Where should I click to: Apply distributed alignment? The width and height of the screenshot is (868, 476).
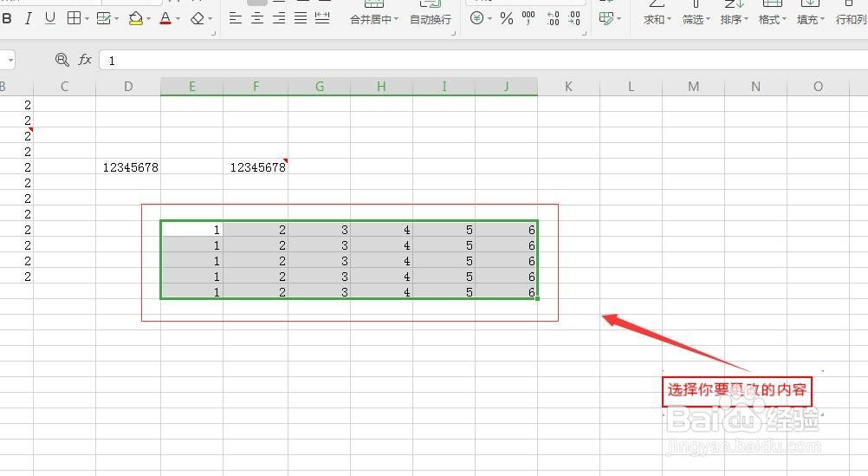tap(322, 18)
